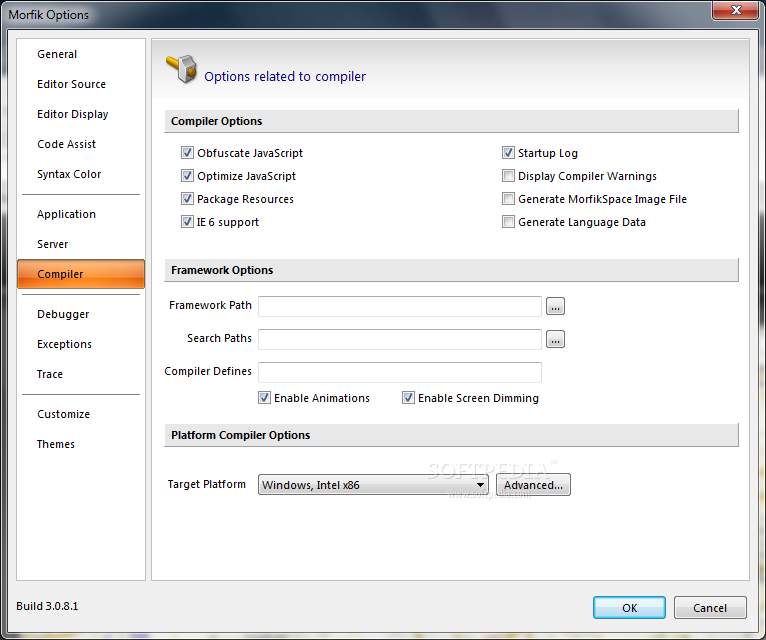The width and height of the screenshot is (766, 640).
Task: Enable Display Compiler Warnings
Action: click(x=508, y=175)
